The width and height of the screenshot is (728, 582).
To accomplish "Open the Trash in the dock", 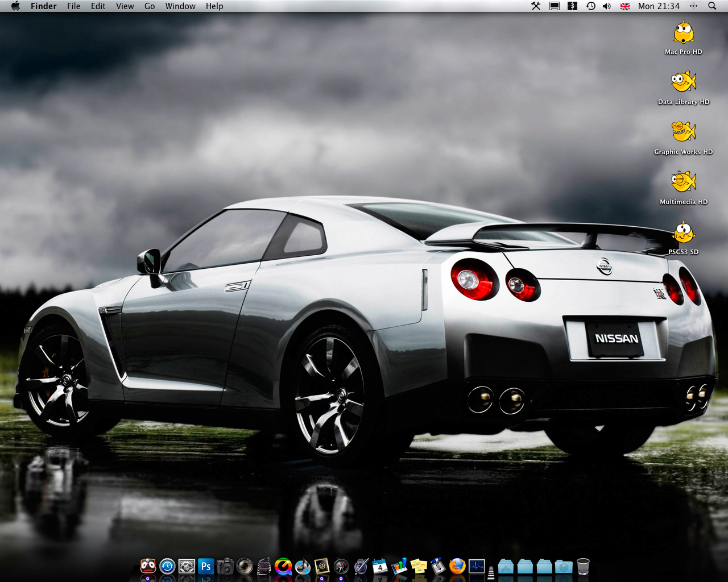I will click(583, 566).
